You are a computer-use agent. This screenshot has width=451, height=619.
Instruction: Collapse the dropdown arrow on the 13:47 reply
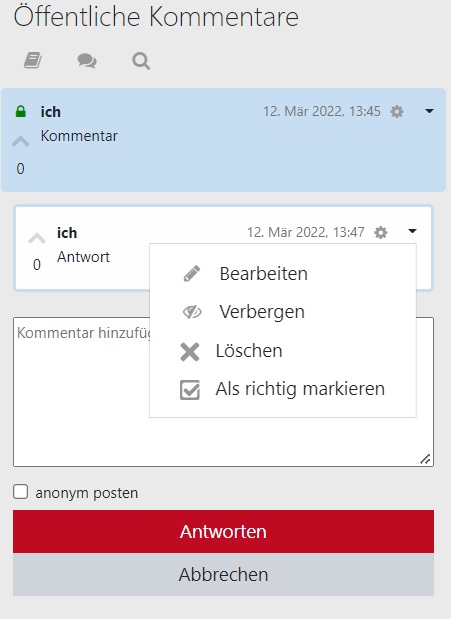click(x=412, y=231)
